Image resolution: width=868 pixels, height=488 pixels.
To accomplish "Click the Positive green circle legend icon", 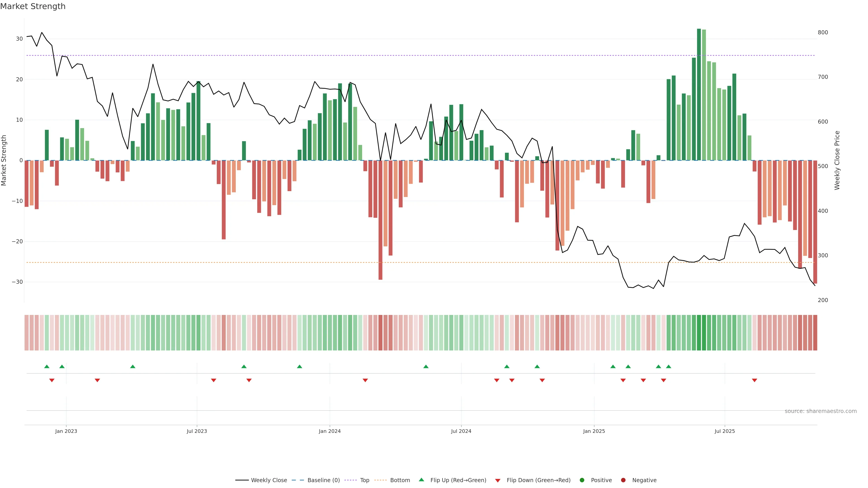I will coord(582,480).
